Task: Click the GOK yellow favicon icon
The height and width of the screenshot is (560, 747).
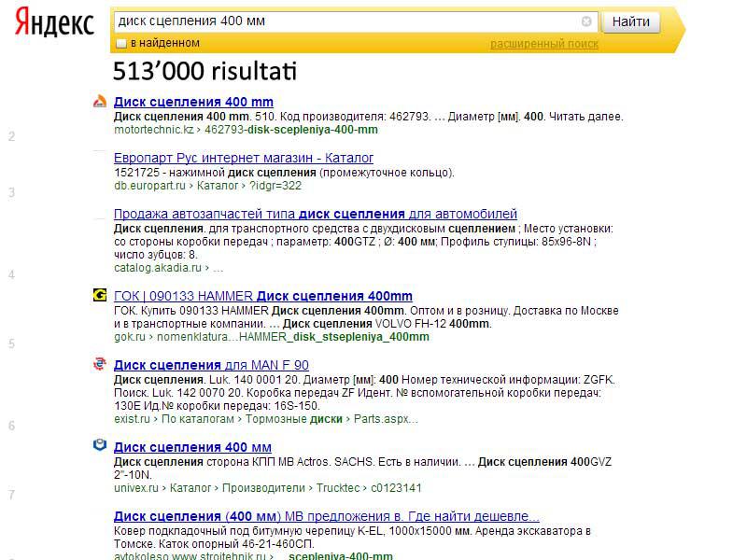Action: point(100,296)
